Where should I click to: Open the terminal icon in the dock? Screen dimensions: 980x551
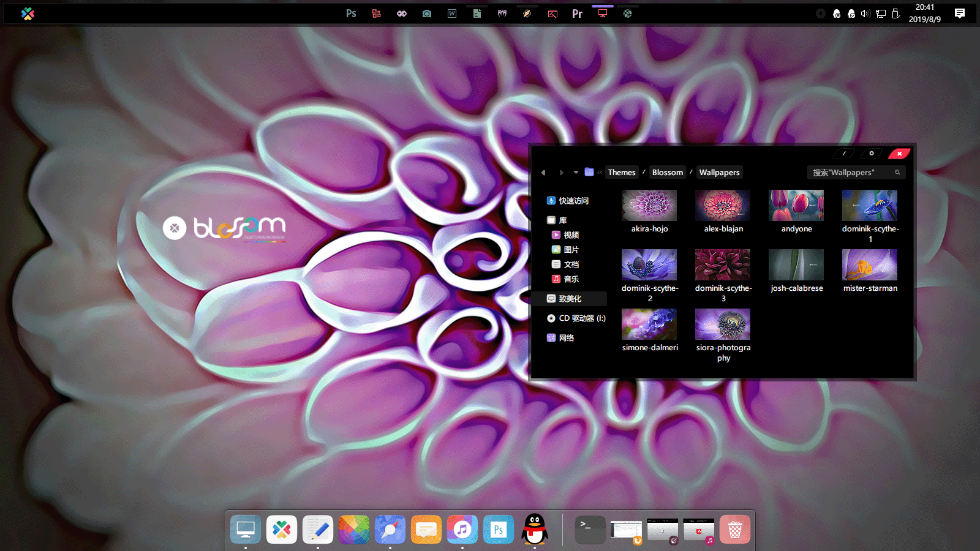point(590,530)
